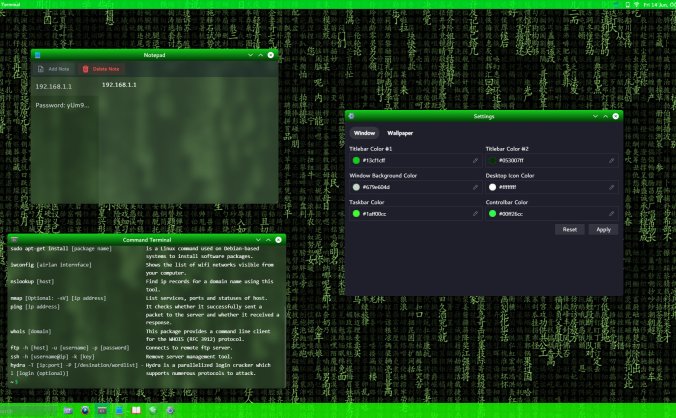Screen dimensions: 676x418
Task: Click the Notepad app icon in its titlebar
Action: (x=38, y=55)
